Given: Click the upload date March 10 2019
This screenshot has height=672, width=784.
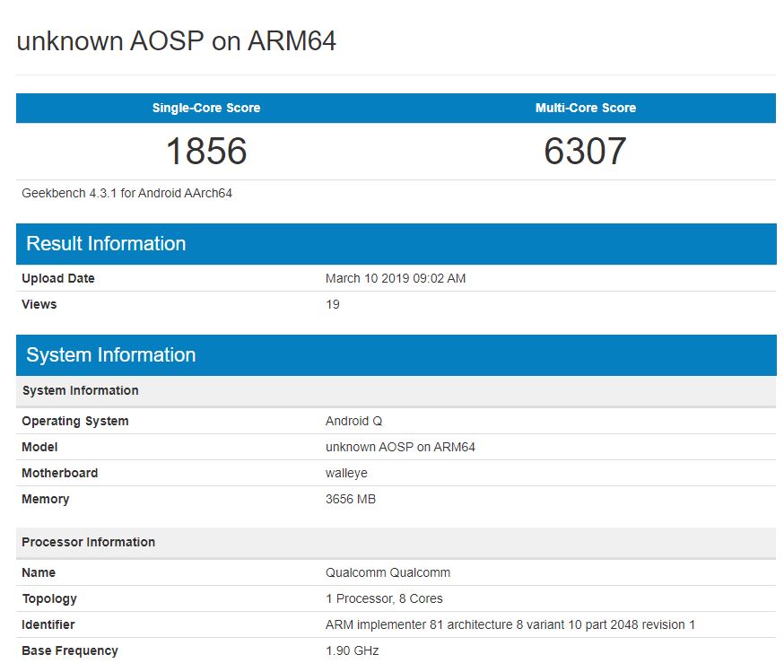Looking at the screenshot, I should (396, 278).
